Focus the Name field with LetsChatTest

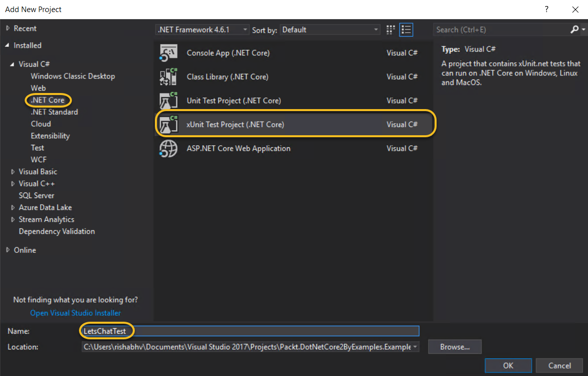pos(250,331)
